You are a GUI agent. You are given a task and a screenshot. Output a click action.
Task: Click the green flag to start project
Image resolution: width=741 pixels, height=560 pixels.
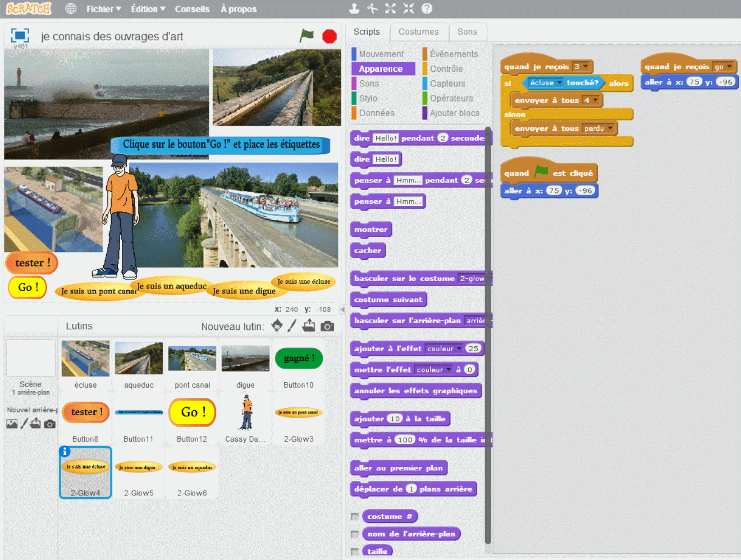coord(307,36)
